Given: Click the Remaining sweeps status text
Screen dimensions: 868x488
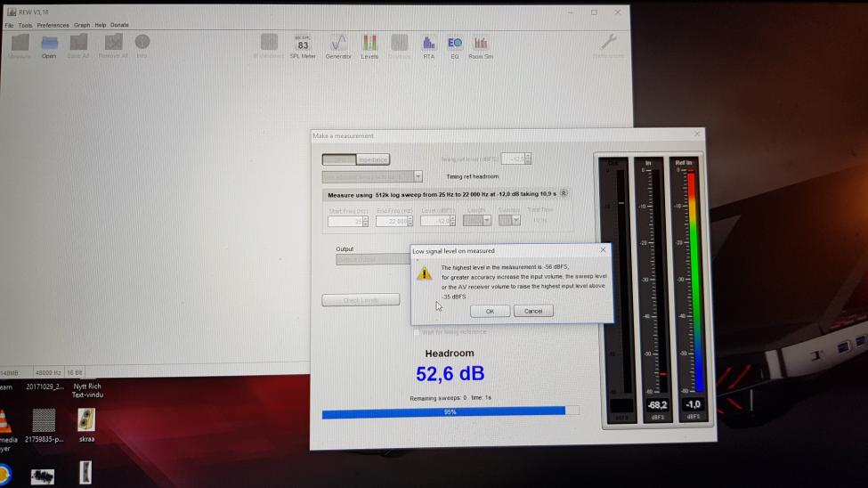Looking at the screenshot, I should coord(450,398).
